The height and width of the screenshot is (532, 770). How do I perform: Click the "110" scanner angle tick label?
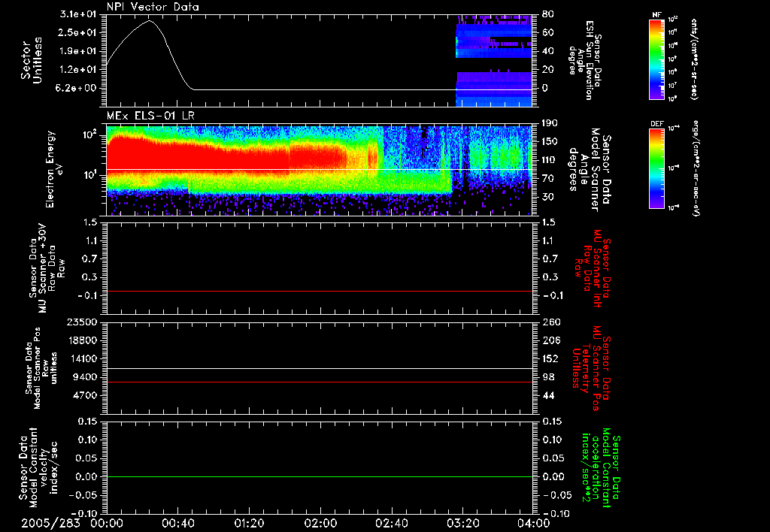550,160
